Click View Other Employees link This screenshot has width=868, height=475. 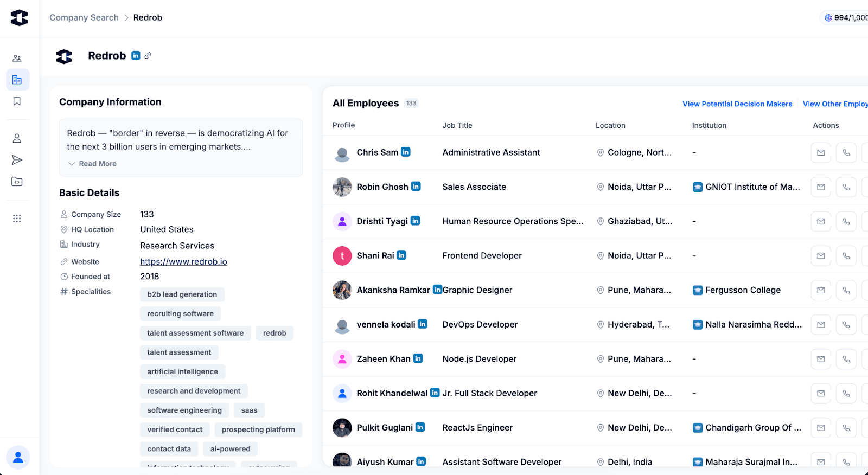point(835,104)
